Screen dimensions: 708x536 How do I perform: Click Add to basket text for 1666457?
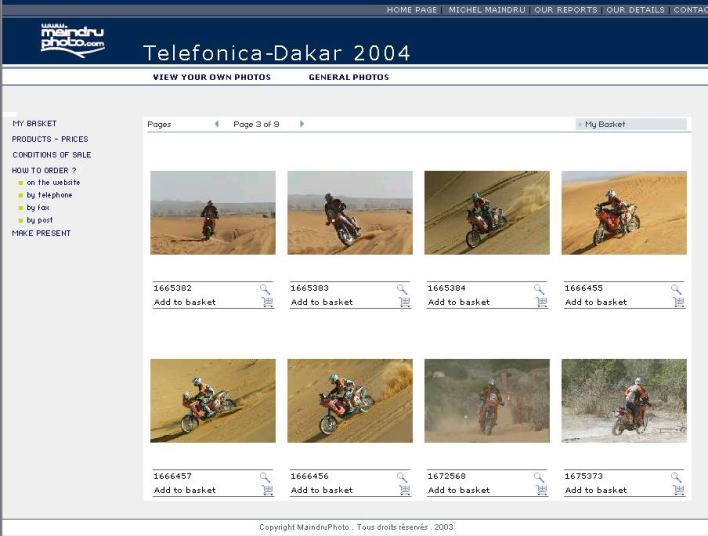point(185,490)
